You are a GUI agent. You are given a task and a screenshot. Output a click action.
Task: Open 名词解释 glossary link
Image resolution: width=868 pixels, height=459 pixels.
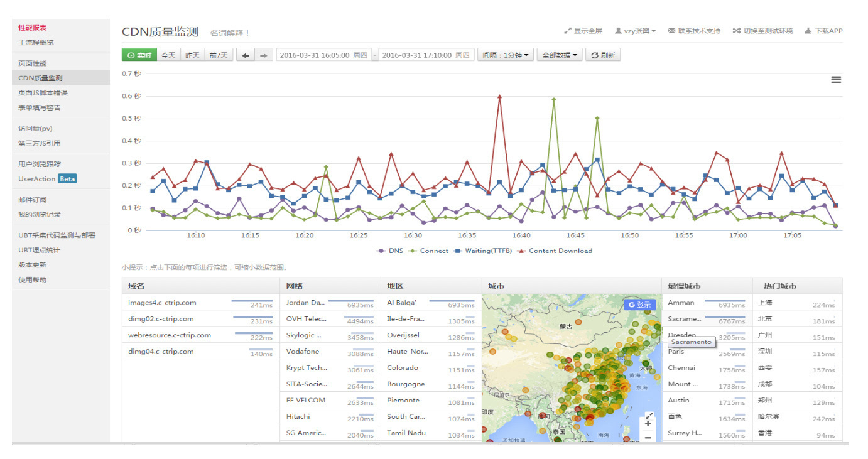(230, 33)
